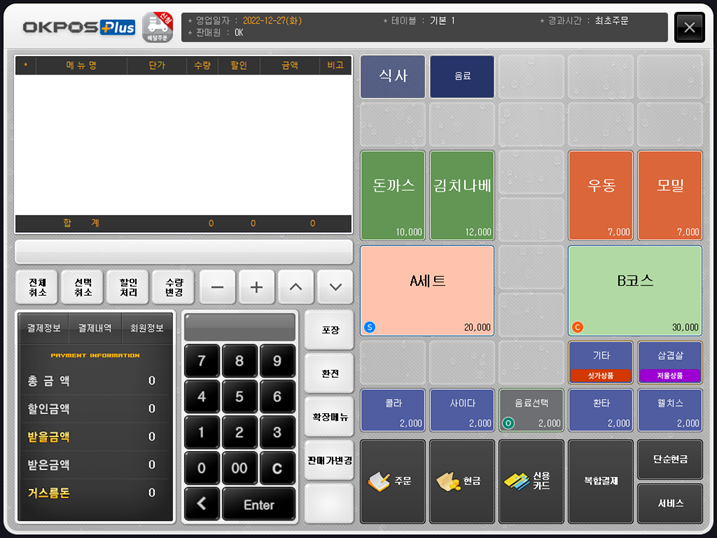Pay with 현금 cash icon button

coord(463,481)
